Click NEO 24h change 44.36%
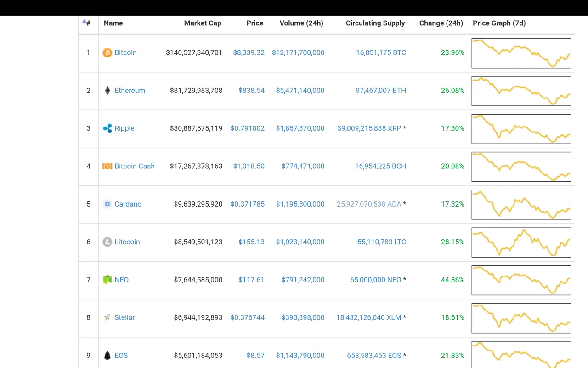Viewport: 588px width, 368px height. [x=452, y=280]
